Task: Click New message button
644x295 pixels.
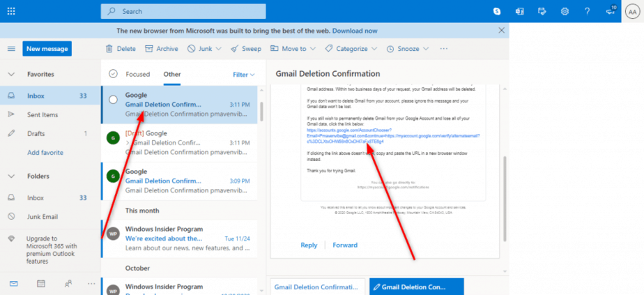Action: click(x=47, y=49)
